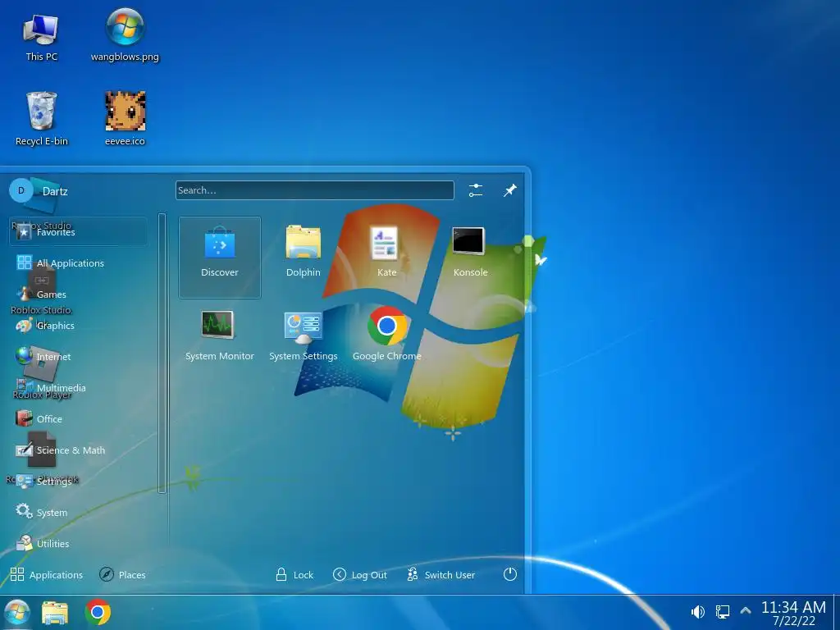Select the wangblows.png desktop file
This screenshot has height=630, width=840.
125,36
